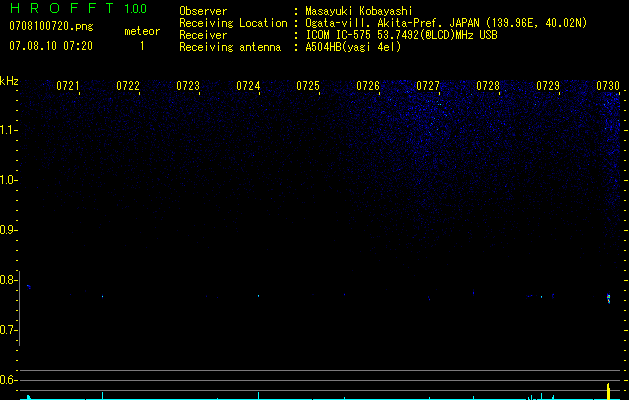
Task: Click the yellow intensity spike at bottom right
Action: coord(608,391)
